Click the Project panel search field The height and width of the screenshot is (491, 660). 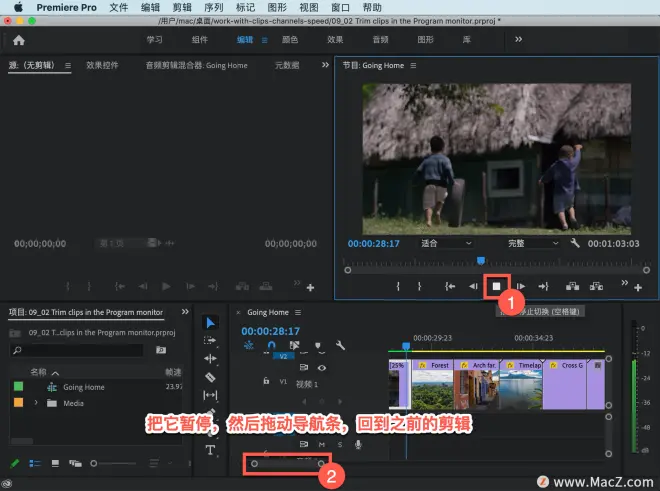(77, 350)
